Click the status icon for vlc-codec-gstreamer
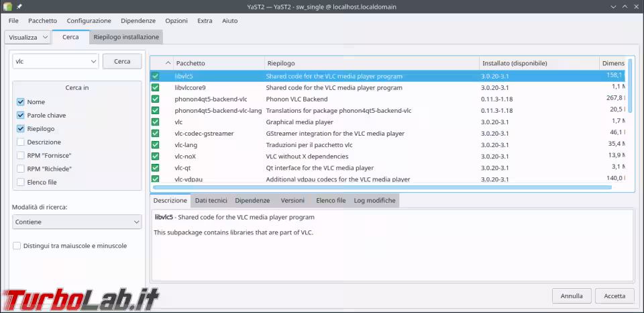 point(156,134)
